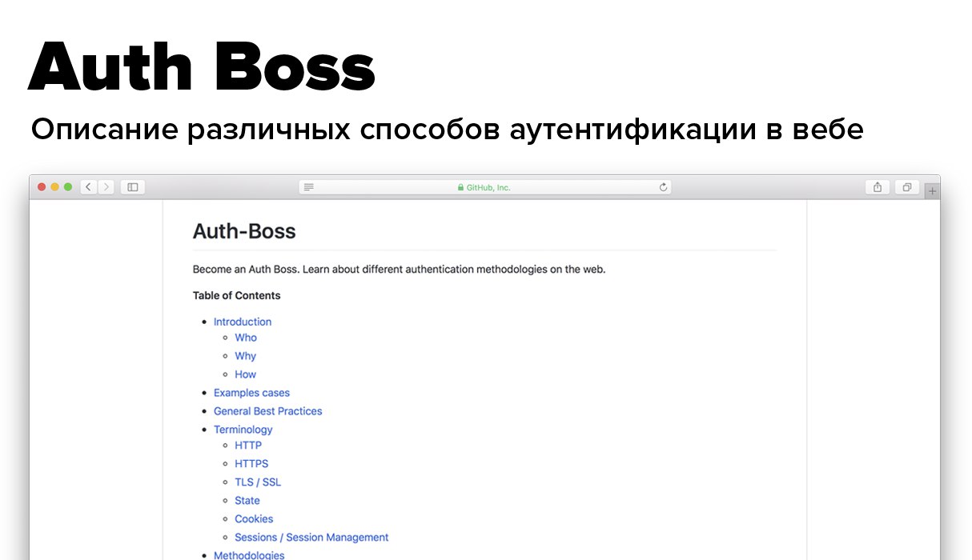Add a new tab with plus button
The width and height of the screenshot is (972, 560).
pyautogui.click(x=932, y=191)
